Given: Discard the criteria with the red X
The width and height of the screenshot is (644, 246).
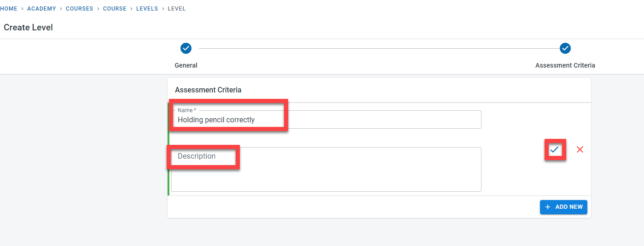Looking at the screenshot, I should tap(580, 149).
